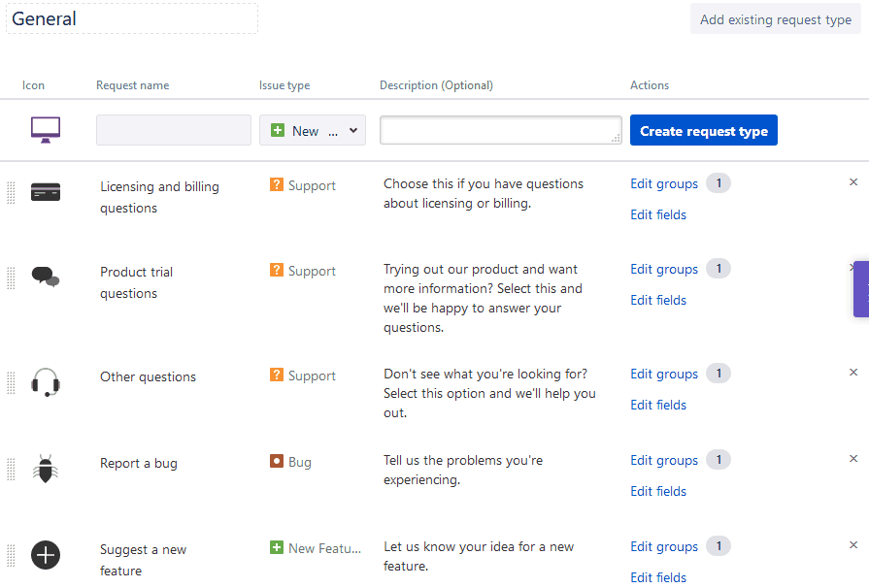The height and width of the screenshot is (588, 869).
Task: Click the headset icon for Other questions
Action: click(46, 382)
